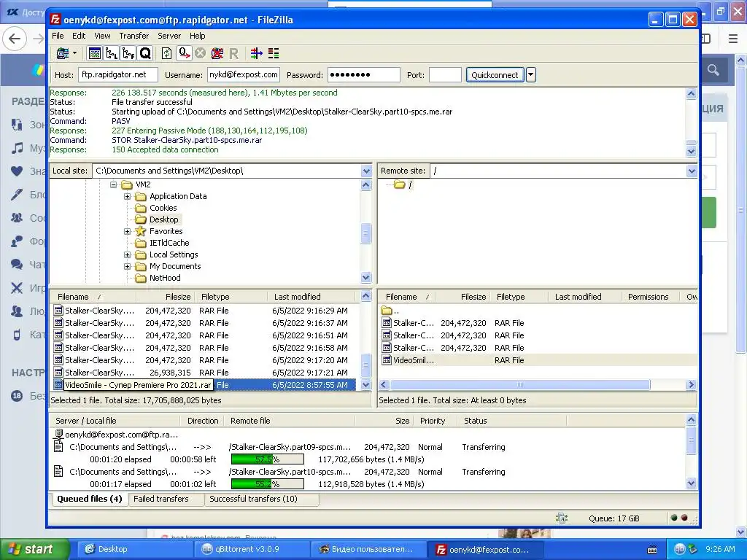Expand the Application Data folder node
Screen dimensions: 747x560
[127, 196]
